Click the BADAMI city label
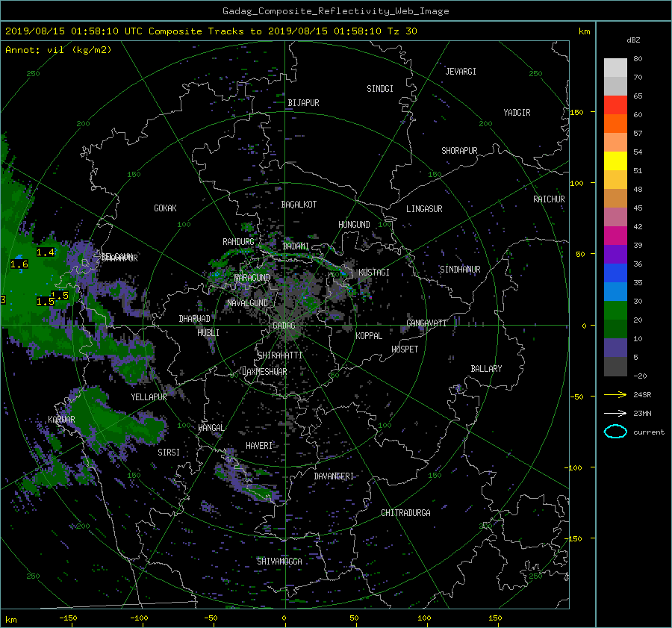The image size is (672, 628). point(296,246)
